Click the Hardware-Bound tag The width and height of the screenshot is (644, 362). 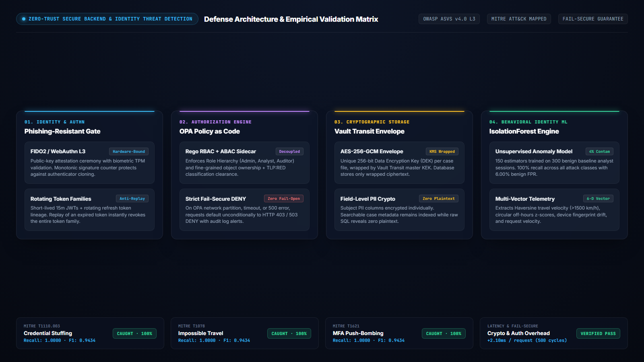(x=129, y=152)
